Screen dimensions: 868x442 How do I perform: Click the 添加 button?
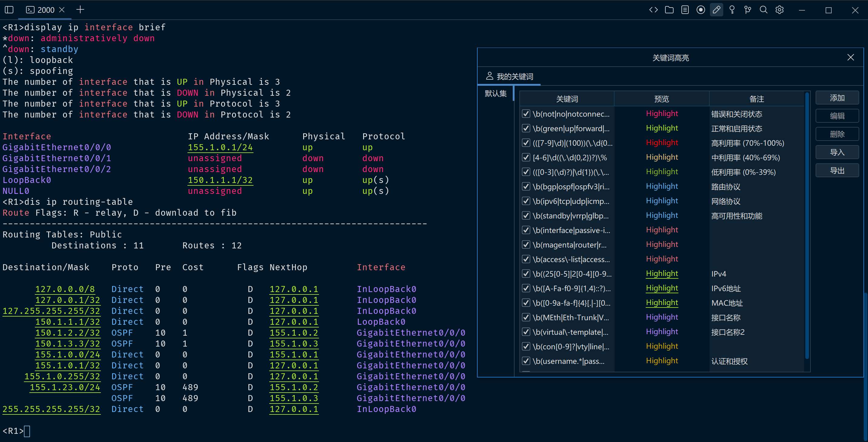[x=837, y=98]
